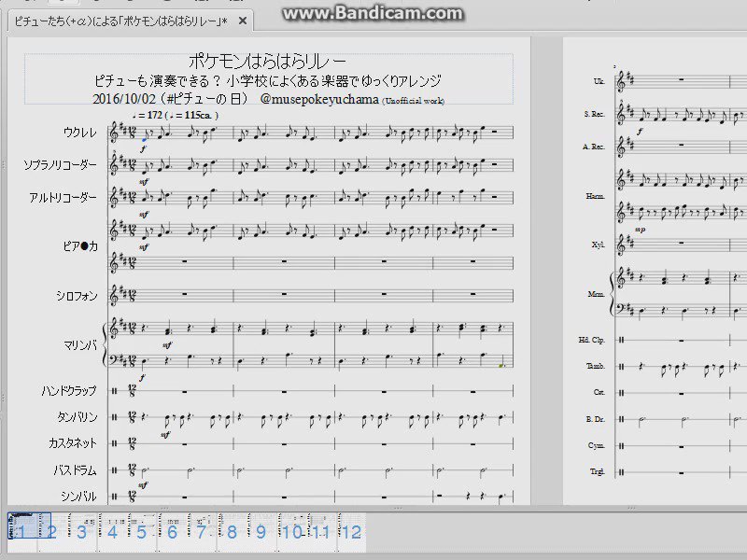Click the Cym. label on page two
Image resolution: width=747 pixels, height=560 pixels.
(597, 446)
